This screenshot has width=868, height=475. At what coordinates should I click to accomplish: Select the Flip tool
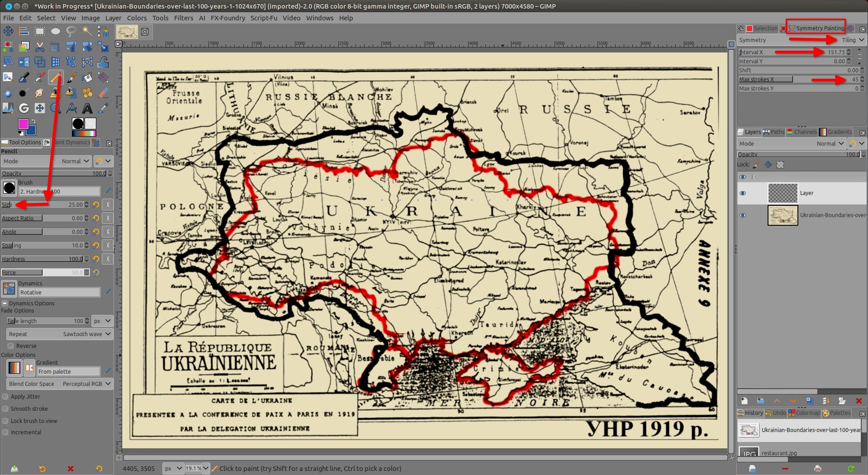[x=24, y=62]
